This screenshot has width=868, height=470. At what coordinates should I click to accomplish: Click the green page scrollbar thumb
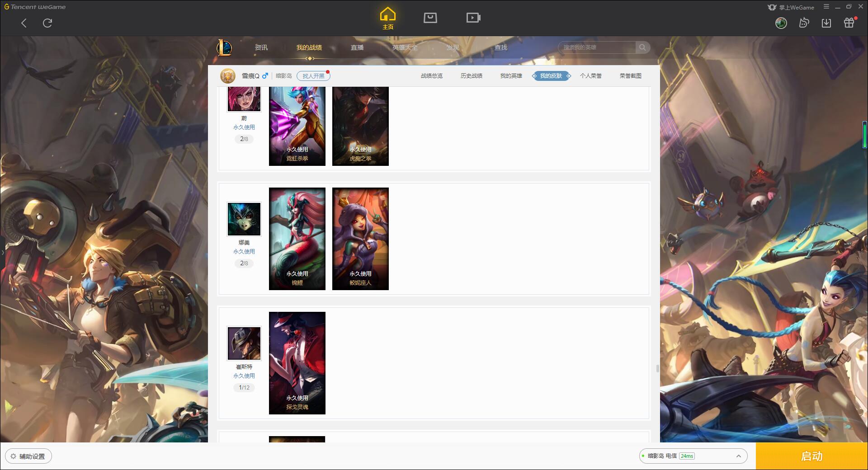pyautogui.click(x=865, y=135)
